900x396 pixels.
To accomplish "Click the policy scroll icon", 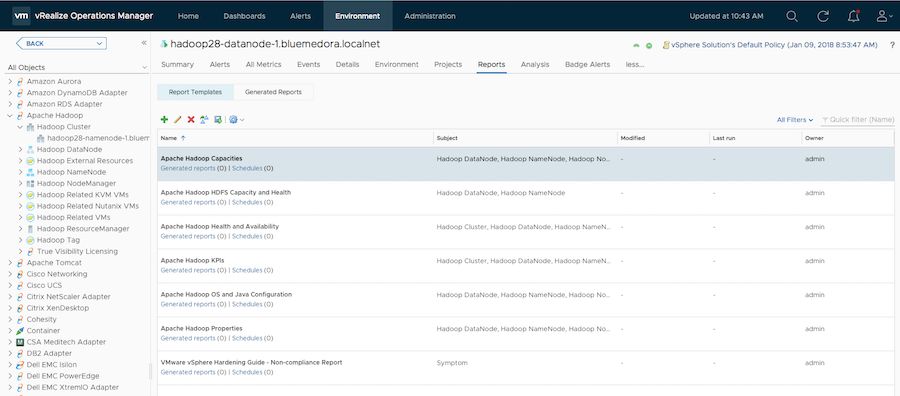I will 666,45.
